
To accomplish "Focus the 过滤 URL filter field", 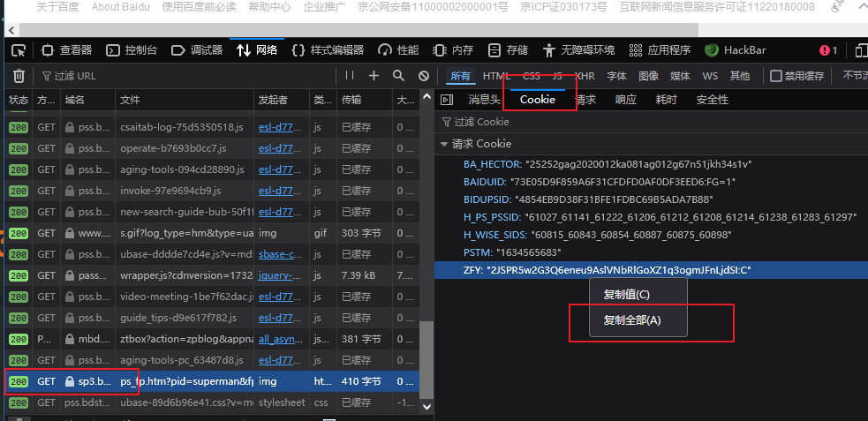I will 188,76.
